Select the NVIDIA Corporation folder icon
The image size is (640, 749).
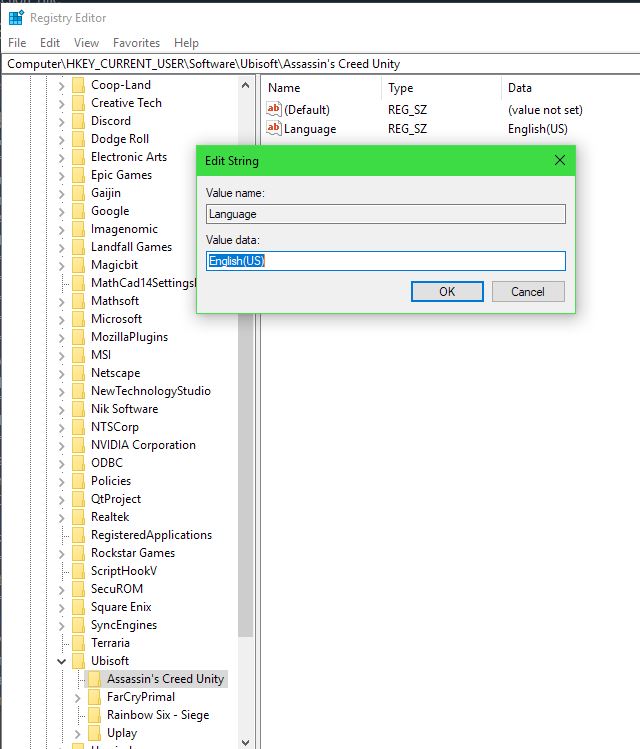coord(78,445)
